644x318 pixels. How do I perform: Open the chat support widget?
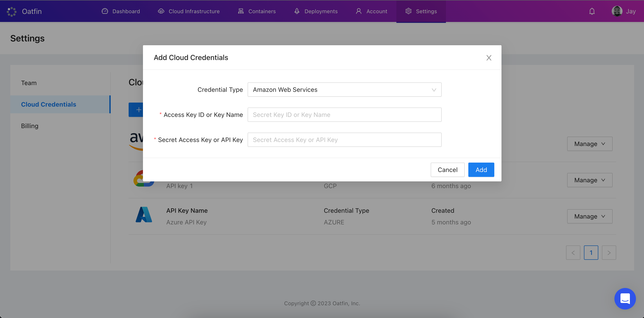tap(625, 299)
